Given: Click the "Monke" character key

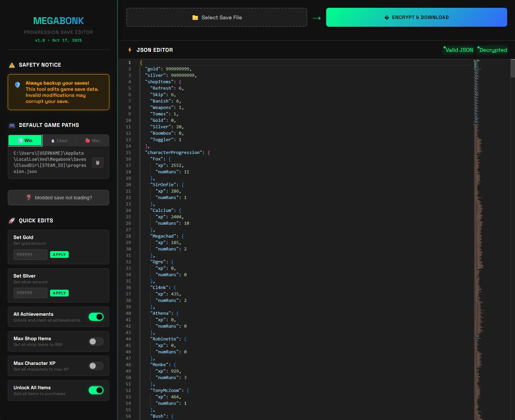Looking at the screenshot, I should 159,365.
